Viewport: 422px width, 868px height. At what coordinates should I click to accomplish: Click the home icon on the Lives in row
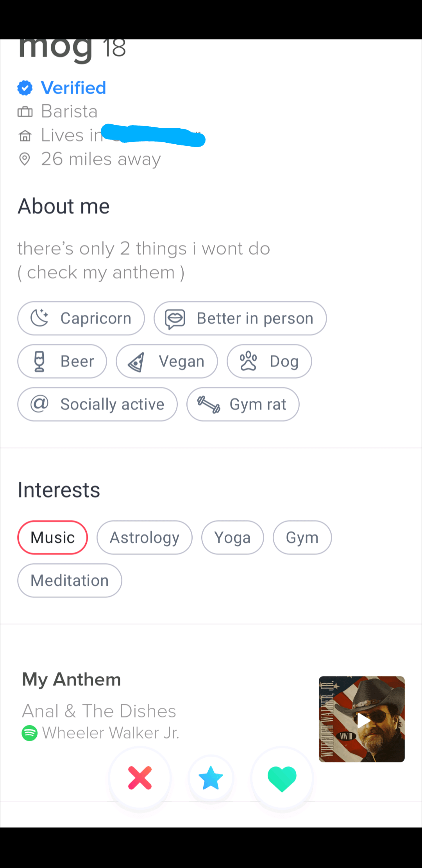(x=25, y=135)
